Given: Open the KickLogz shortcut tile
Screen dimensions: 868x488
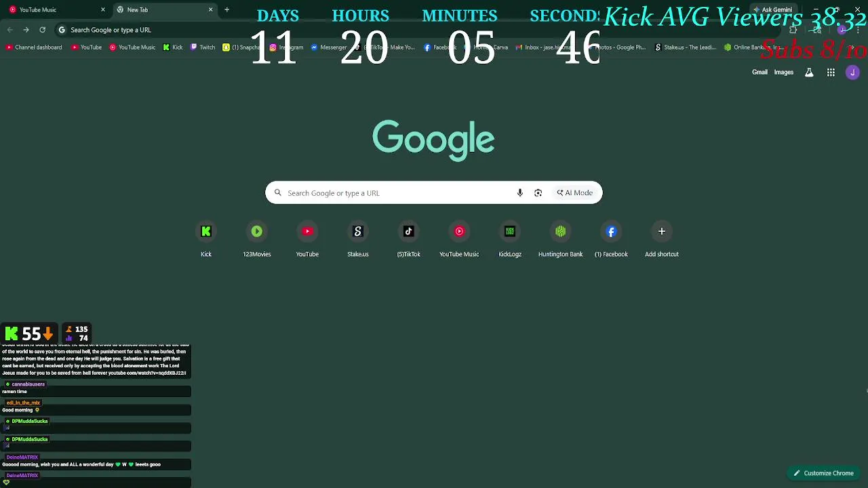Looking at the screenshot, I should (x=510, y=240).
